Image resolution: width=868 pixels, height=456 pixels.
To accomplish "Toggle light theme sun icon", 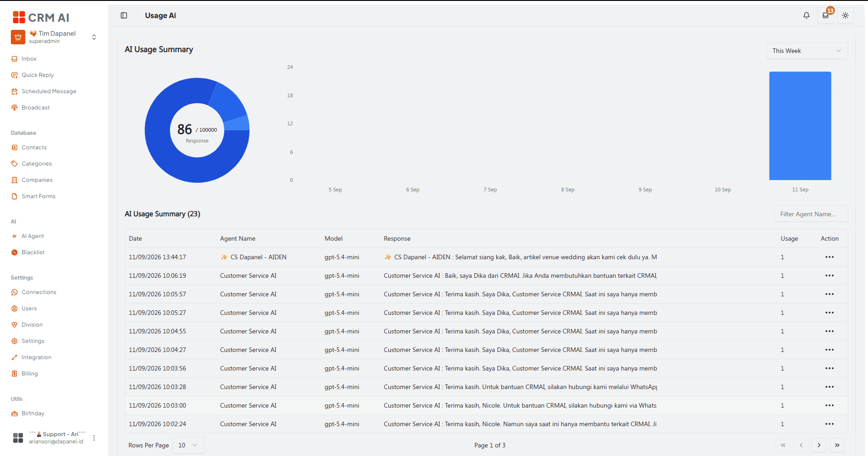I will [x=845, y=15].
